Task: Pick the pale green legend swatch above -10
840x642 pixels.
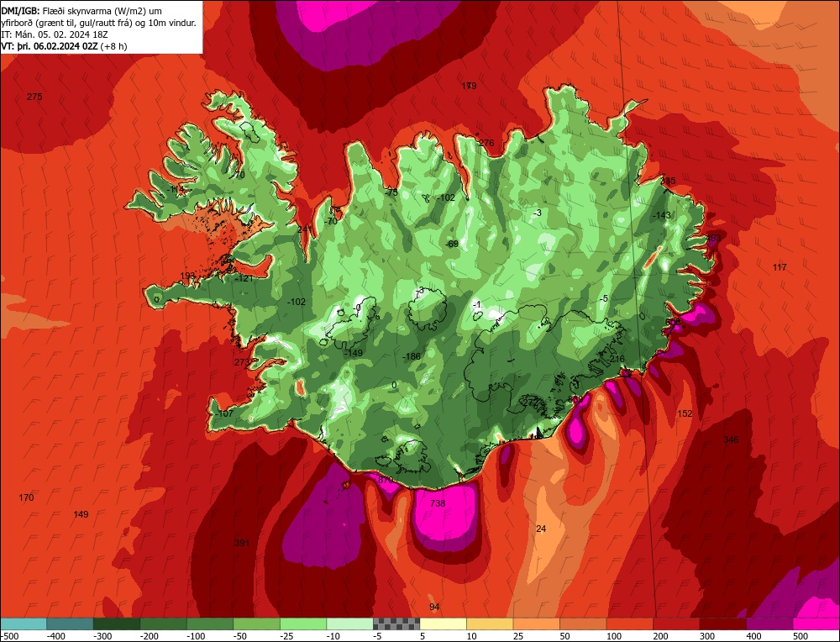Action: [x=349, y=624]
